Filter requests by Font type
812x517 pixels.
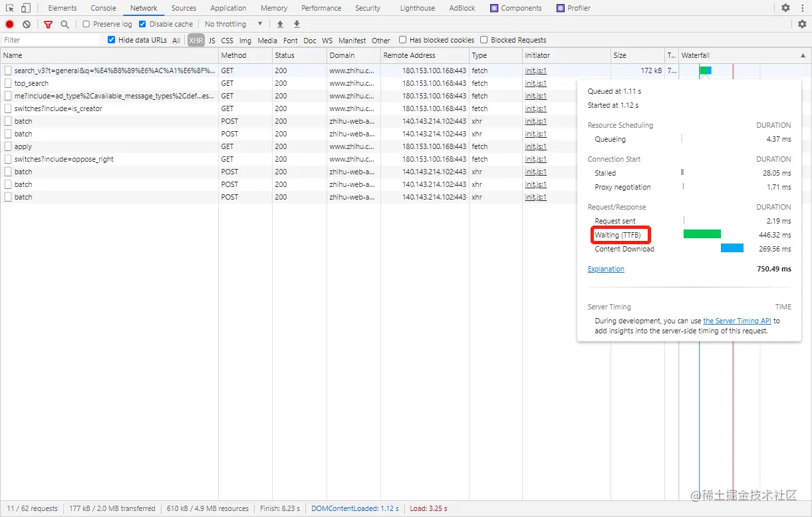click(x=291, y=41)
